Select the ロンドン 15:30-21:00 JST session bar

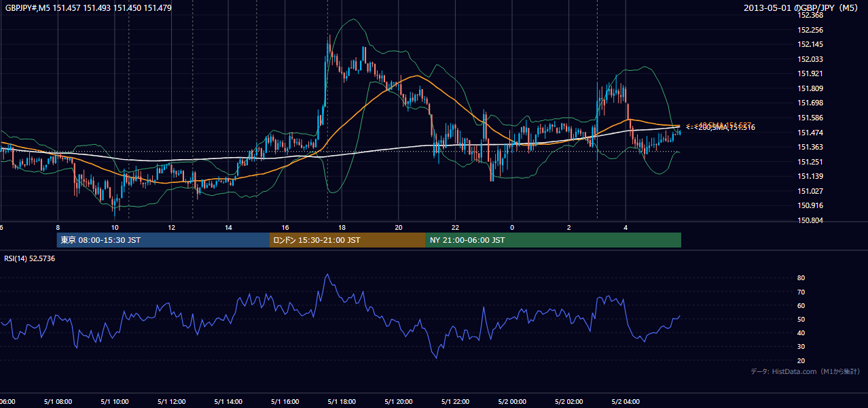[x=348, y=240]
